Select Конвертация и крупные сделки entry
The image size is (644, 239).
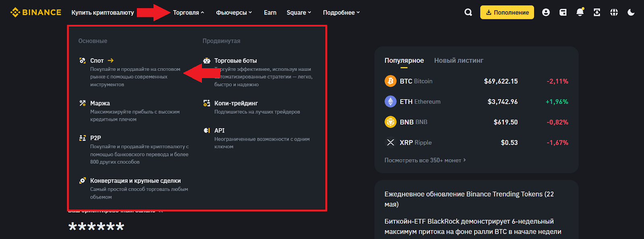click(134, 189)
